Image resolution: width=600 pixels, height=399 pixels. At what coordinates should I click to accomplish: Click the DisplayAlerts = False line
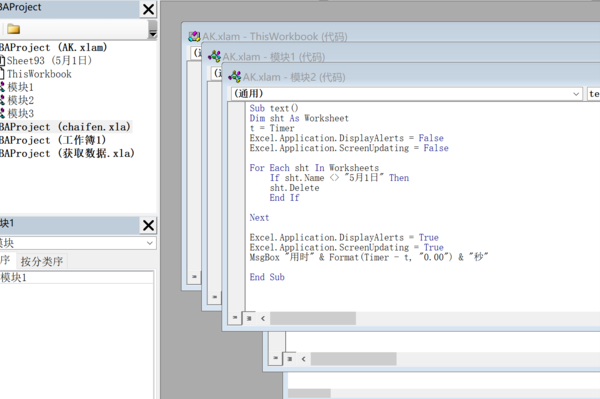click(347, 138)
